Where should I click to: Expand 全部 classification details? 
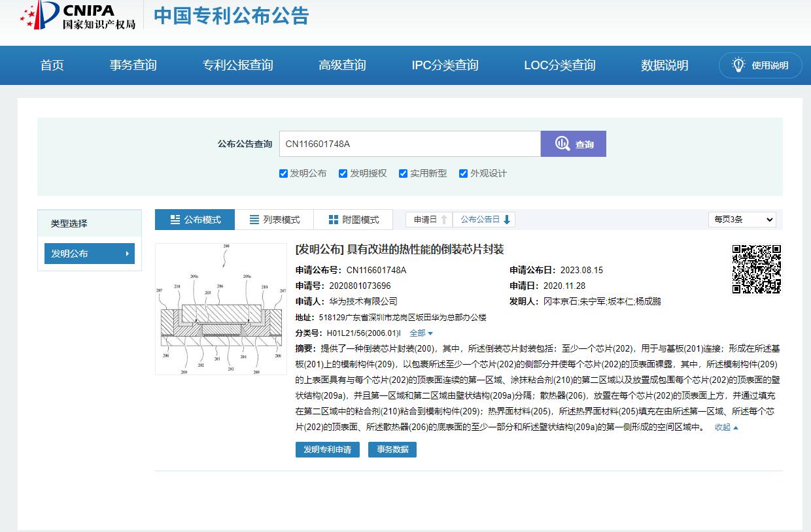pyautogui.click(x=419, y=333)
